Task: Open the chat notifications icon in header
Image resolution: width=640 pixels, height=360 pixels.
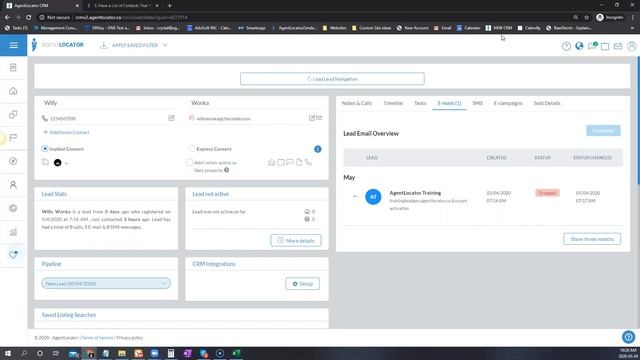Action: 592,46
